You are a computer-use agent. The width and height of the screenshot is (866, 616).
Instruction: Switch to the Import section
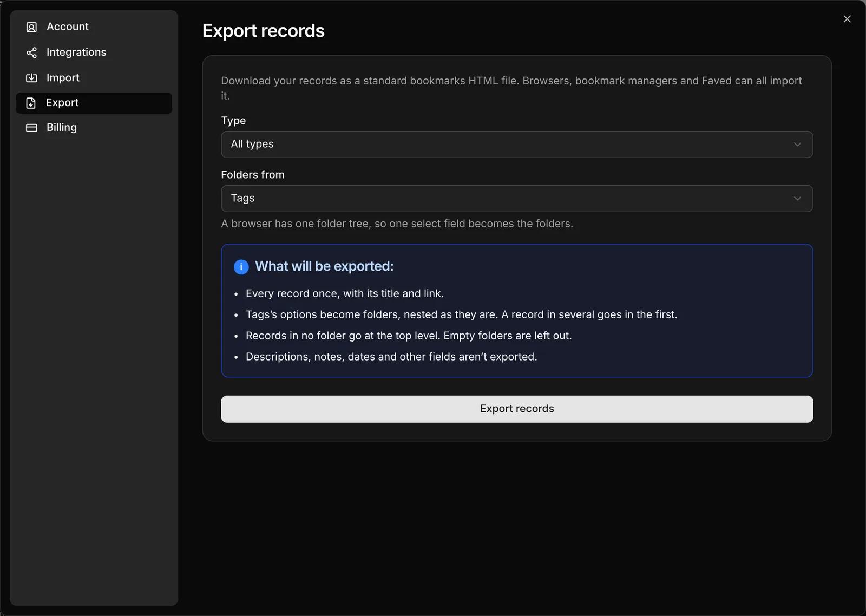click(x=94, y=78)
